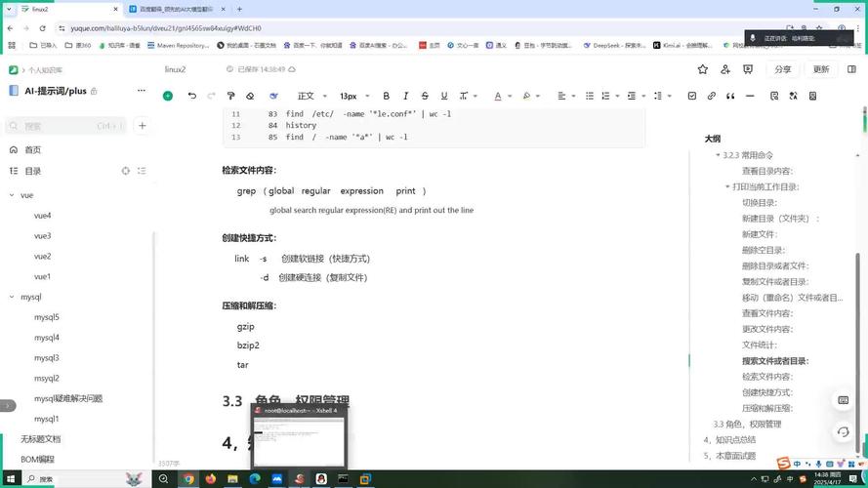This screenshot has width=868, height=488.
Task: Collapse 打印当前工作目录 outline section
Action: pos(727,186)
